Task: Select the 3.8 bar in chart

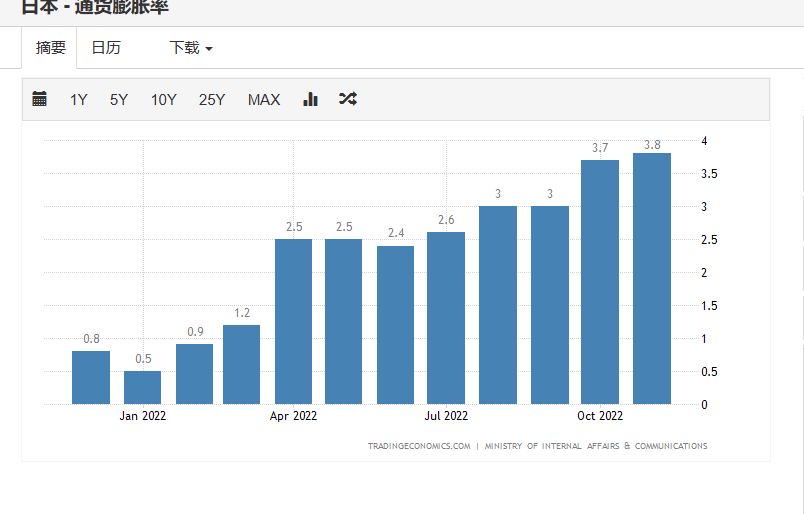Action: click(x=652, y=279)
